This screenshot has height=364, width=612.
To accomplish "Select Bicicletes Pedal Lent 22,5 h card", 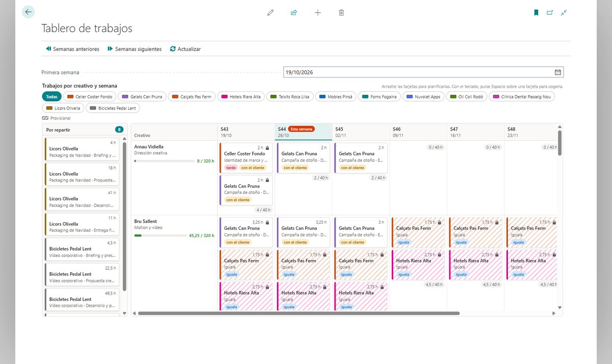I will 82,275.
